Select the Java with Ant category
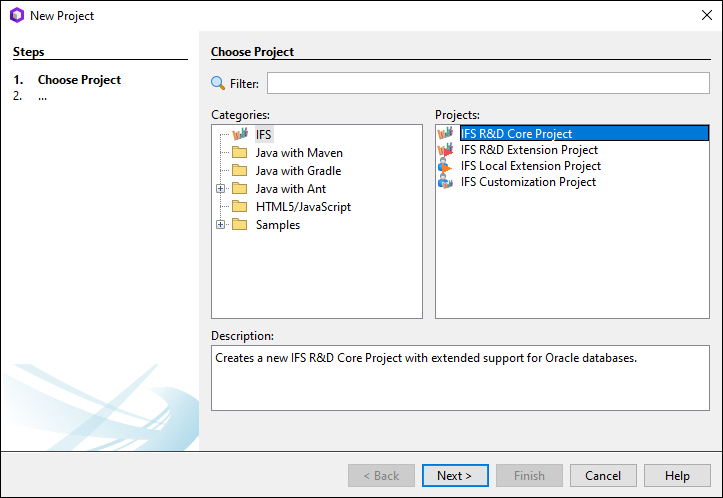The height and width of the screenshot is (498, 723). click(x=290, y=189)
